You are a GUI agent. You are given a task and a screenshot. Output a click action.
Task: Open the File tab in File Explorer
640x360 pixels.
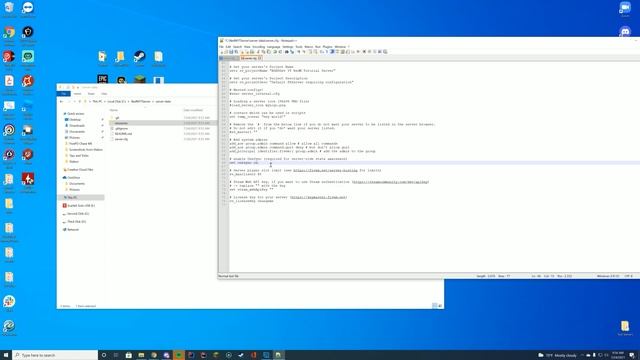64,94
